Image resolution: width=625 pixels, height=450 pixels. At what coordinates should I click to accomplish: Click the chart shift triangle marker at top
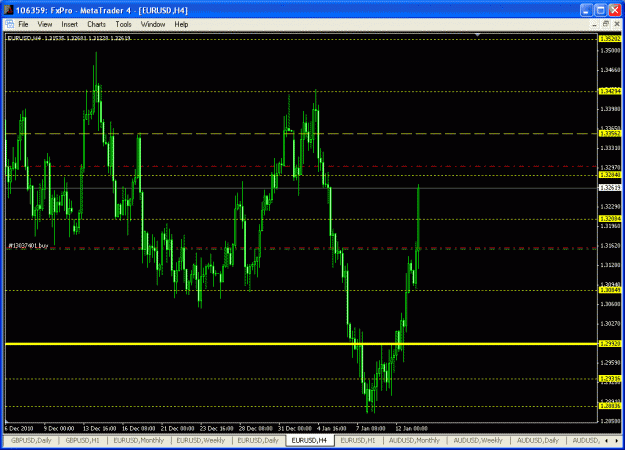point(478,35)
